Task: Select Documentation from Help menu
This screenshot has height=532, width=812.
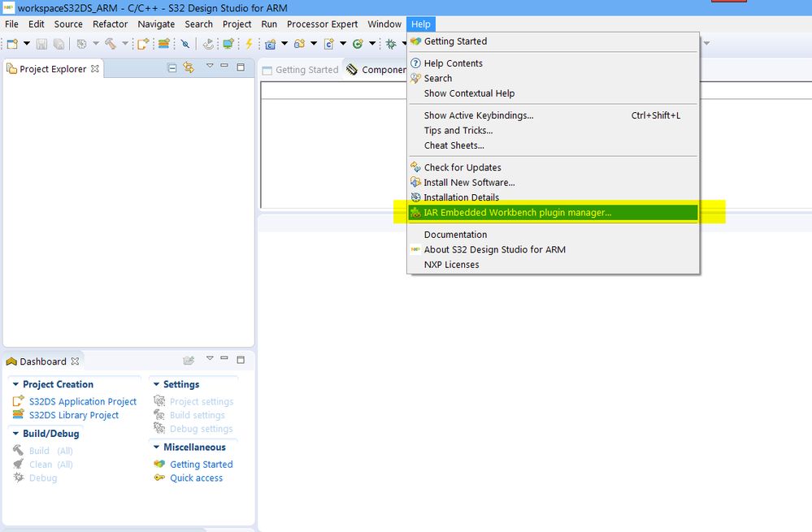Action: [553, 235]
